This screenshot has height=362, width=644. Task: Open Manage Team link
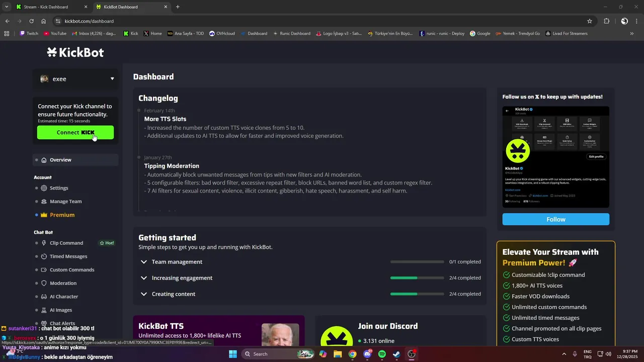click(65, 202)
